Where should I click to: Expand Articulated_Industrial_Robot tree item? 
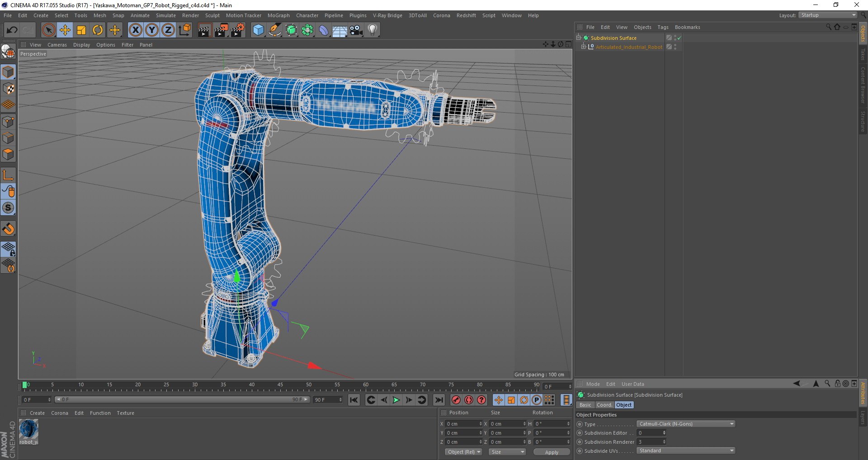pyautogui.click(x=584, y=47)
